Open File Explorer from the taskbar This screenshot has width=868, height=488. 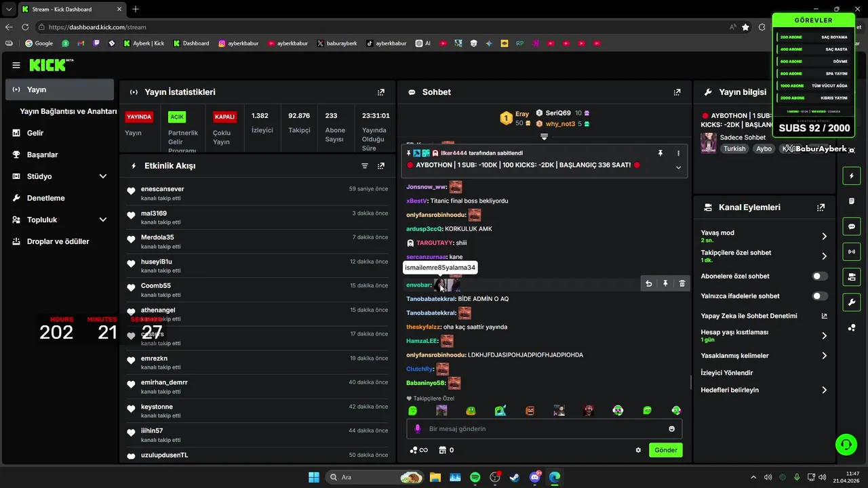(x=435, y=477)
